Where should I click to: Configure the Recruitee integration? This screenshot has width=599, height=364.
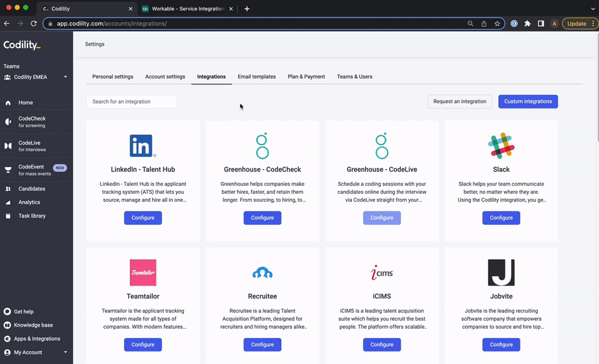point(263,345)
